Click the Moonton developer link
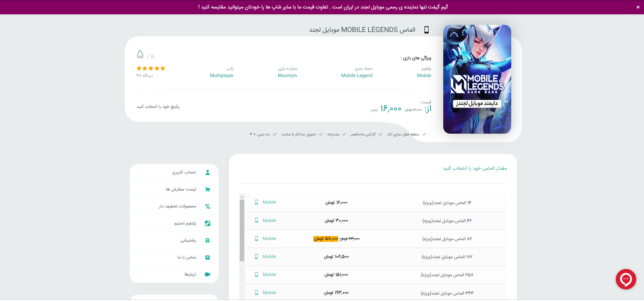The width and height of the screenshot is (644, 301). [287, 76]
